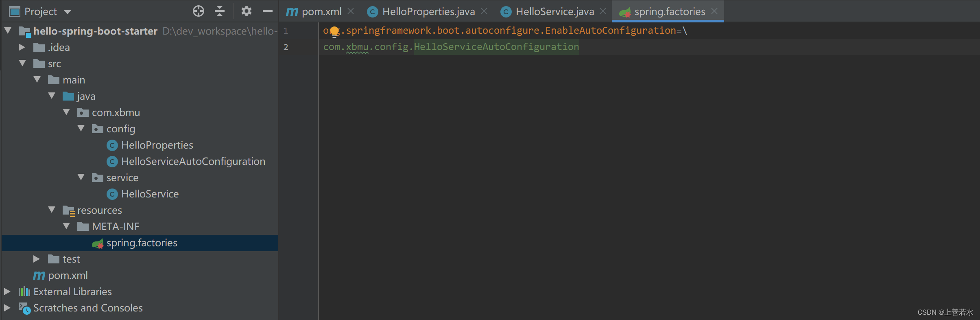Expand the test folder
This screenshot has height=320, width=980.
click(x=37, y=259)
